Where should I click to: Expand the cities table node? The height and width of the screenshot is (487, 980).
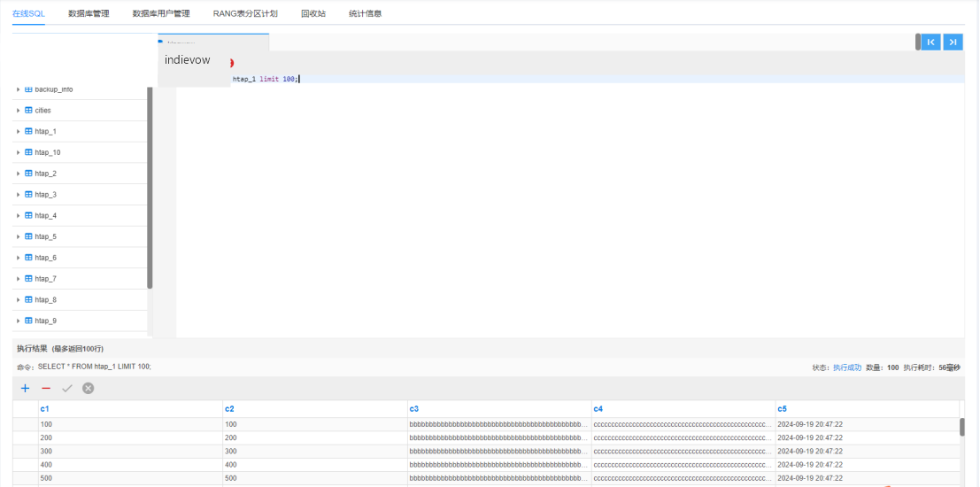tap(18, 110)
